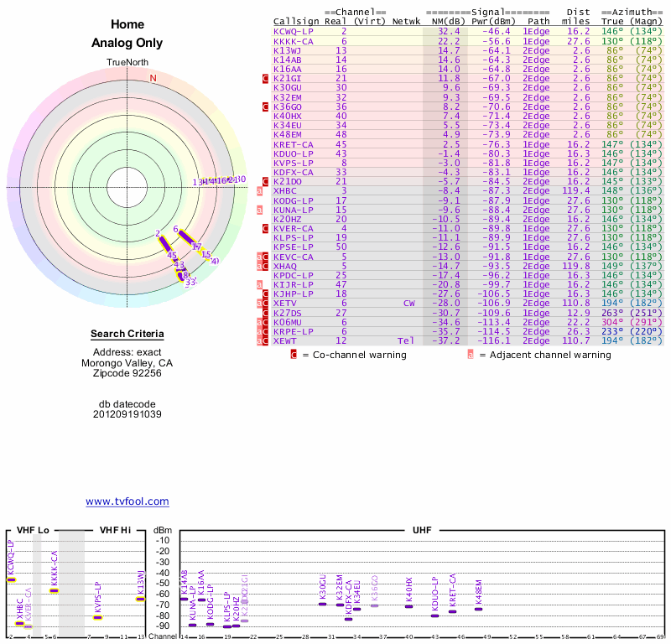Select the KCWQ-LP callsign in the table

tap(293, 31)
